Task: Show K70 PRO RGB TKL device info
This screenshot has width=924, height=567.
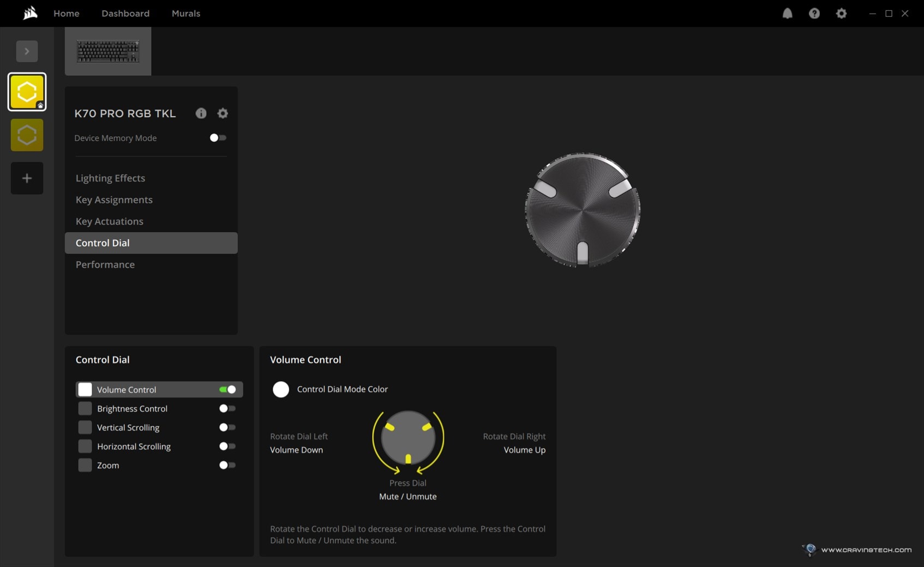Action: click(x=201, y=113)
